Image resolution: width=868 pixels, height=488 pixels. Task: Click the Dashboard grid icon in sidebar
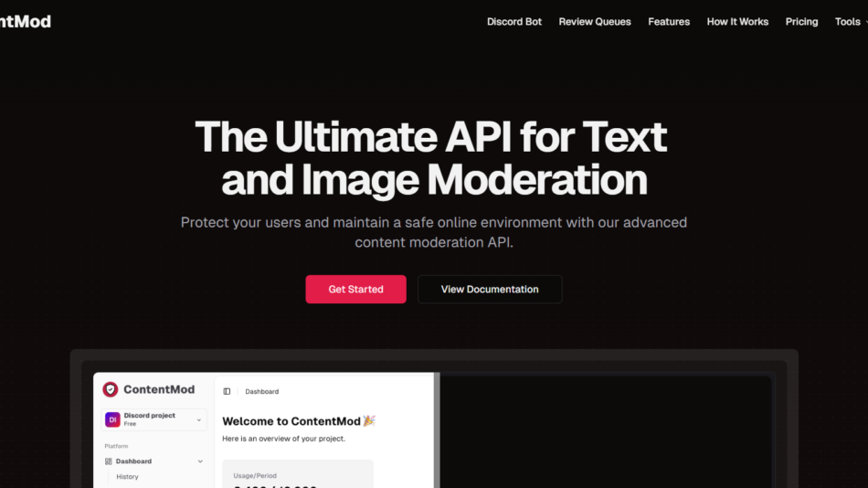pos(109,461)
